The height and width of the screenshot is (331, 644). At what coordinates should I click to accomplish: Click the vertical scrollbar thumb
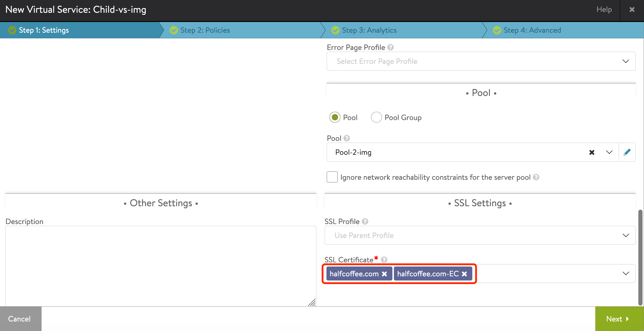[640, 257]
